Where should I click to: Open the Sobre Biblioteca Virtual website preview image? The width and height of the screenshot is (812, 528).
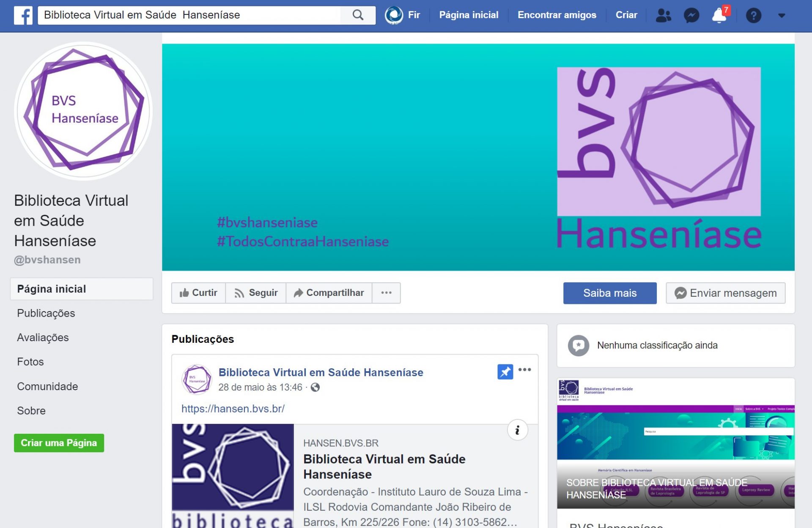click(675, 443)
